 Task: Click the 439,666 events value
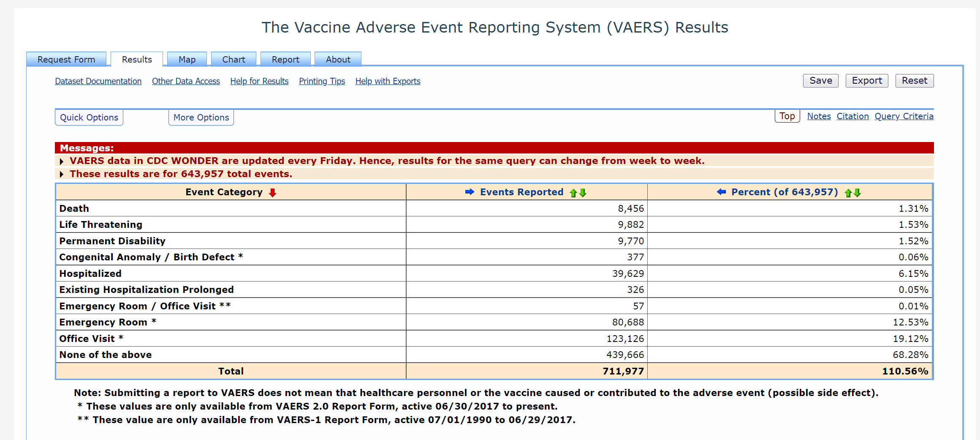point(625,355)
